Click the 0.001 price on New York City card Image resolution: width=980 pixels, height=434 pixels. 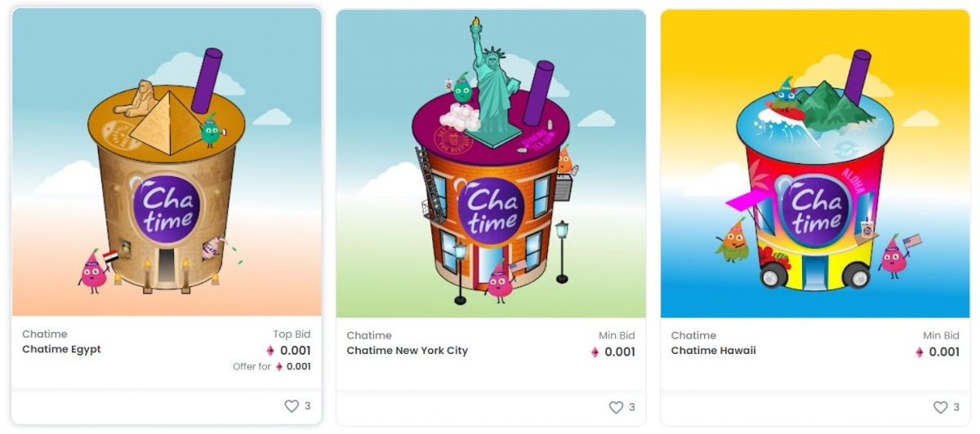[620, 352]
